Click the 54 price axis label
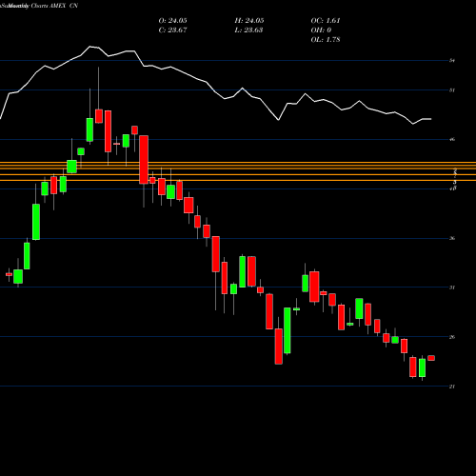This screenshot has width=476, height=476. 452,60
